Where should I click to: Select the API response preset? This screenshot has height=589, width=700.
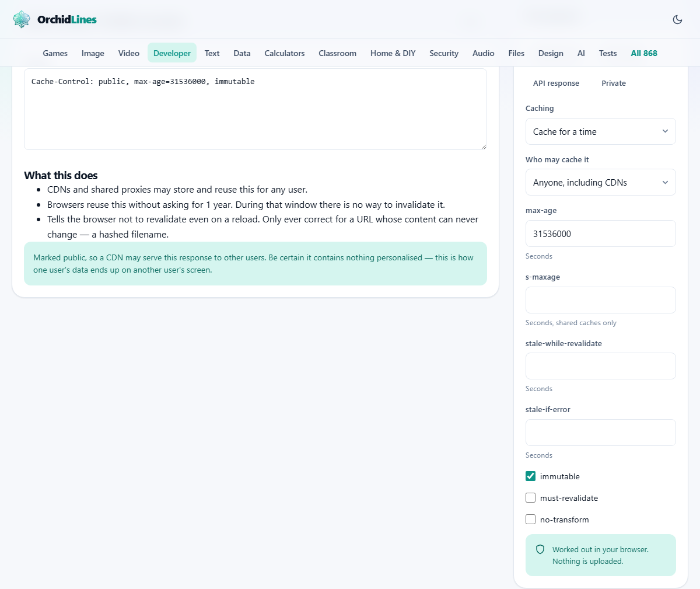(556, 83)
